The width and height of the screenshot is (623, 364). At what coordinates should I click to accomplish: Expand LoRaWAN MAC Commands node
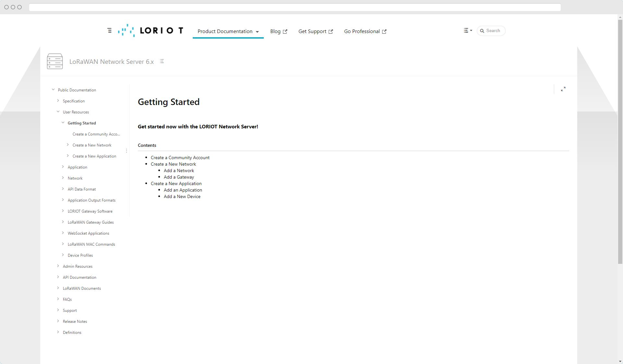click(x=63, y=244)
